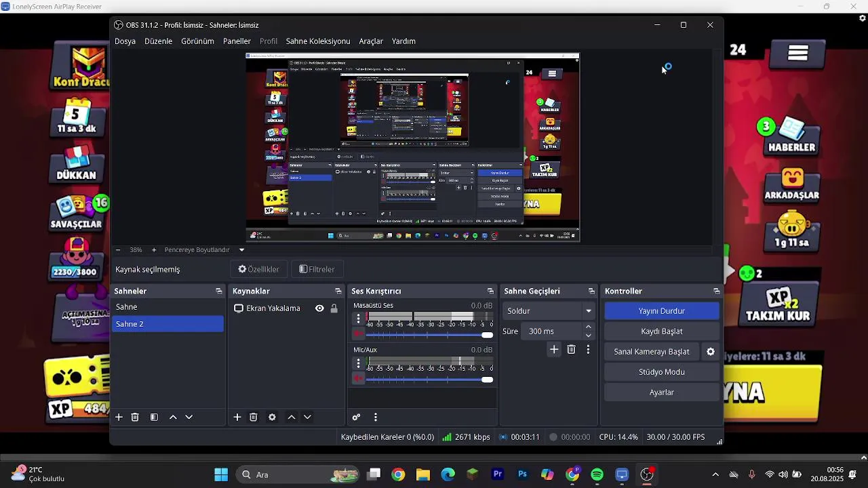Click Kaydı Başlat to start recording
868x488 pixels.
pyautogui.click(x=662, y=331)
